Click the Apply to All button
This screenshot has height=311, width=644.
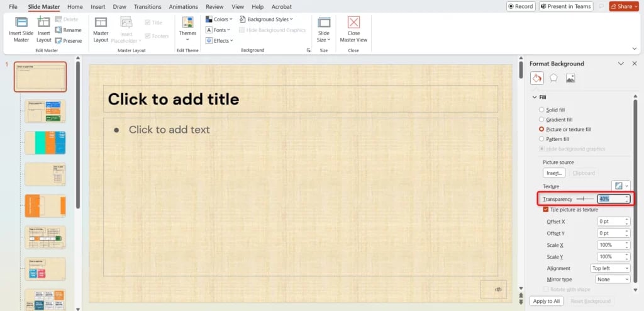pos(546,301)
